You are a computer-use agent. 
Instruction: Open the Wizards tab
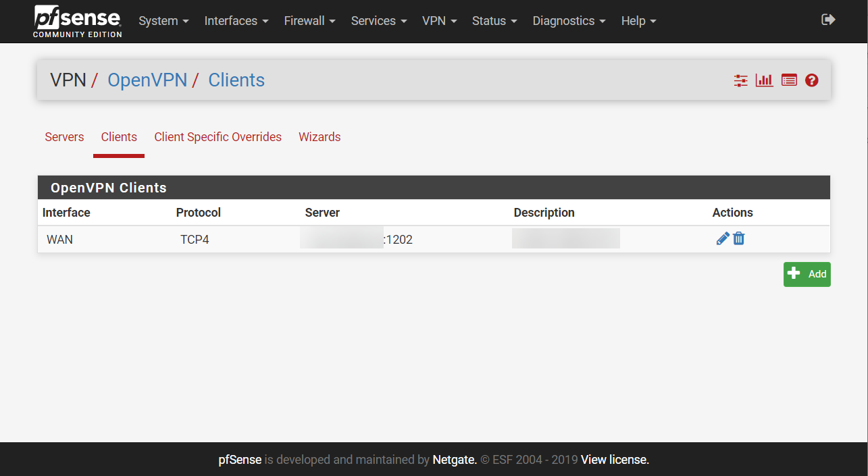pyautogui.click(x=320, y=137)
